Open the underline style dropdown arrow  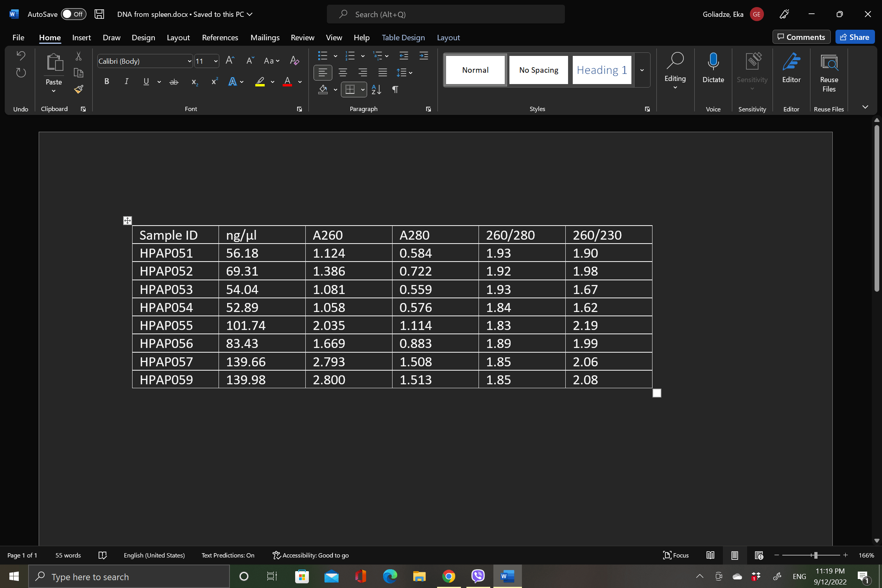coord(159,81)
